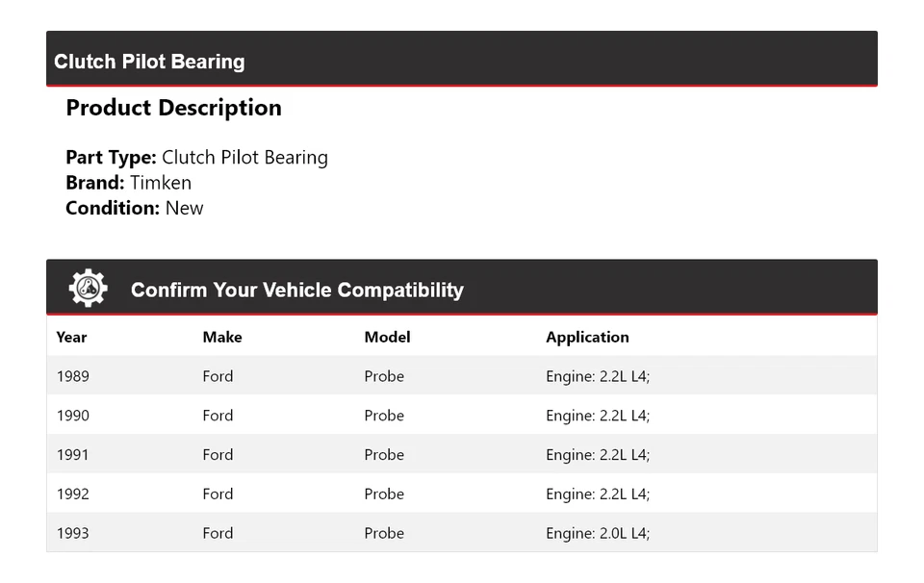Click Engine: 2.2L L4 in 1991 row
This screenshot has width=924, height=583.
click(598, 455)
